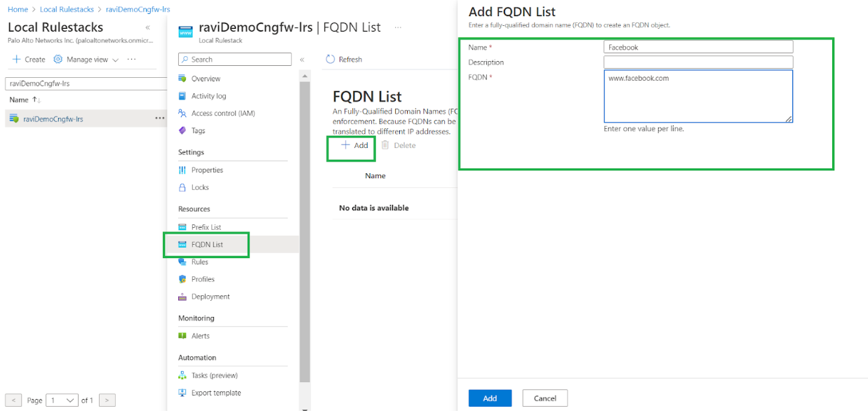Collapse the Local Rulestacks pane
The image size is (868, 413).
[x=147, y=27]
